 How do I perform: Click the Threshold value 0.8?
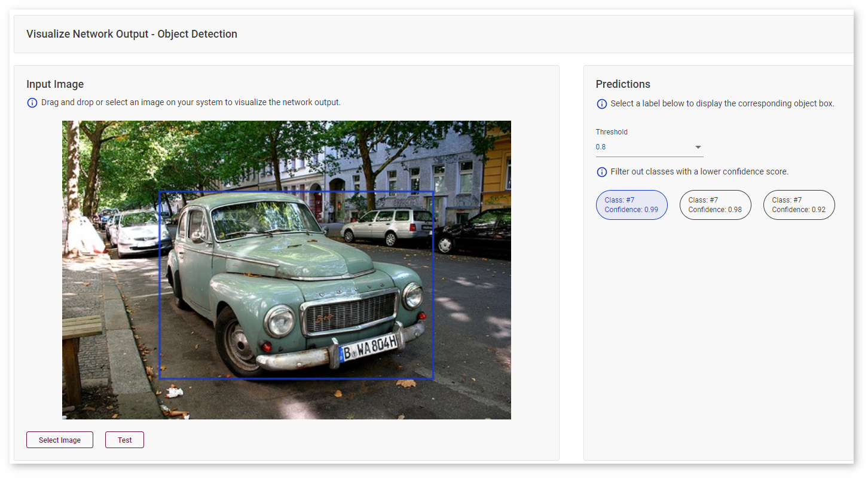point(601,147)
